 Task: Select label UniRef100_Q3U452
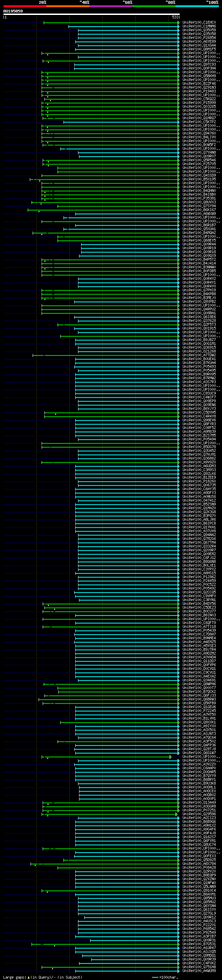(199, 451)
